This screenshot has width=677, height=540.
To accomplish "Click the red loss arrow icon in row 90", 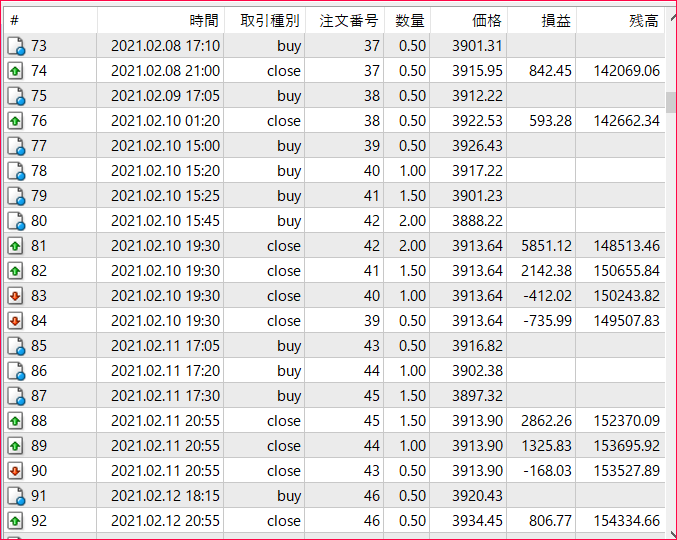I will (x=16, y=471).
